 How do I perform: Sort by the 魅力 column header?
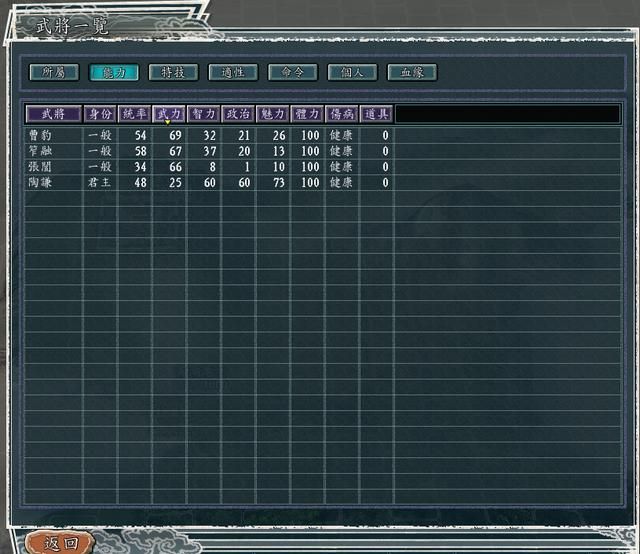(273, 114)
